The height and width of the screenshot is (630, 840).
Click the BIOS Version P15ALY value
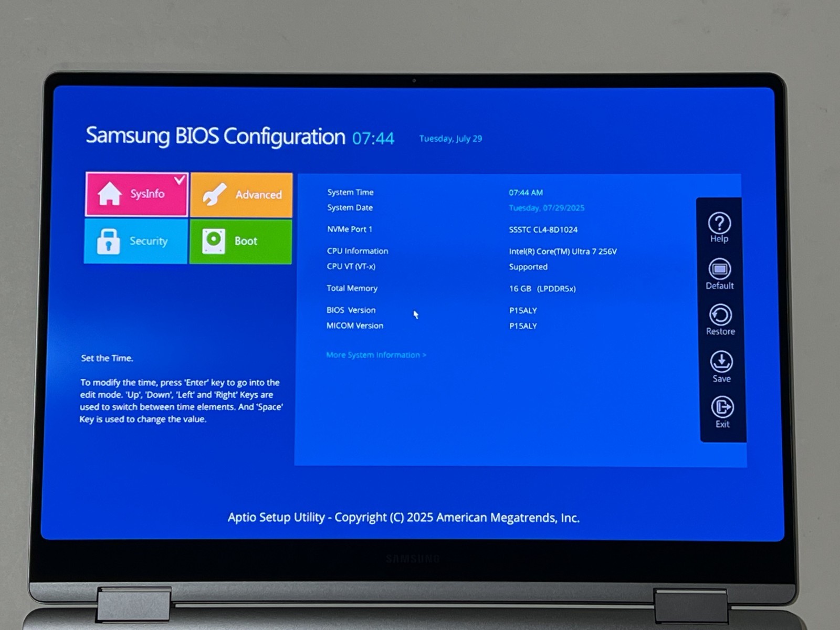click(523, 311)
